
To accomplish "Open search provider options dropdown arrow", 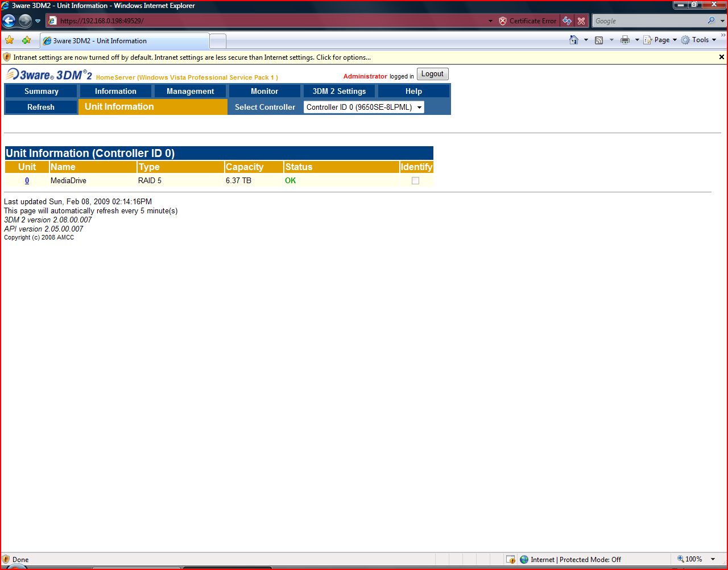I will (x=722, y=21).
